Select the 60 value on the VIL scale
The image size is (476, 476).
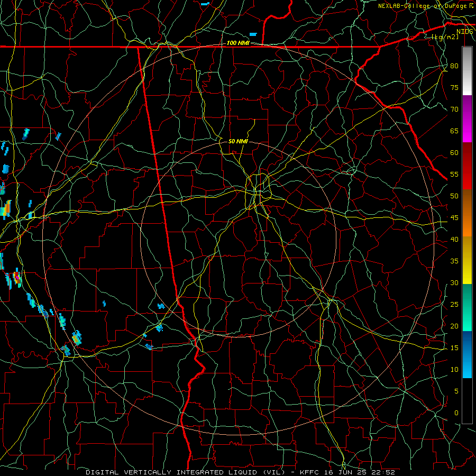454,153
